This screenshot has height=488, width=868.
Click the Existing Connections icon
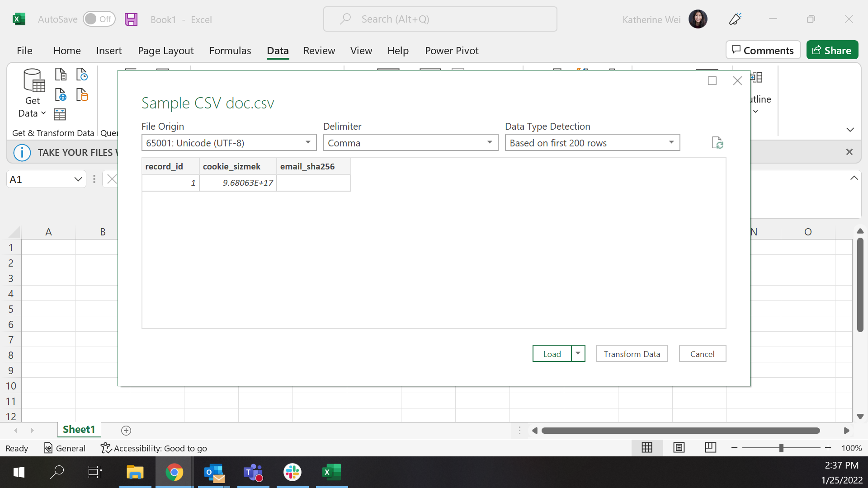click(82, 95)
